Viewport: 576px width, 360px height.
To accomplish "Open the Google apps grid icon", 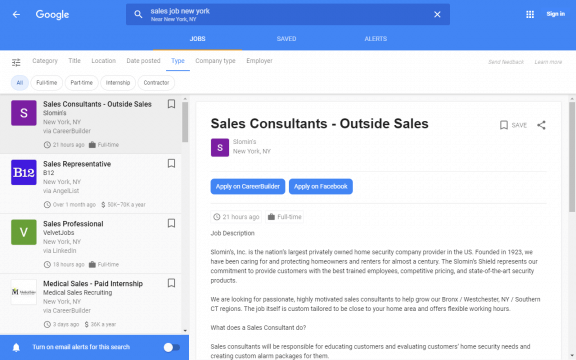I will pyautogui.click(x=530, y=14).
